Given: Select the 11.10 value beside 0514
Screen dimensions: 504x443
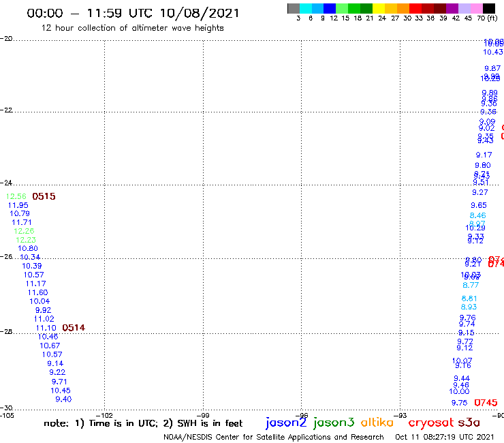Looking at the screenshot, I should click(x=46, y=328).
